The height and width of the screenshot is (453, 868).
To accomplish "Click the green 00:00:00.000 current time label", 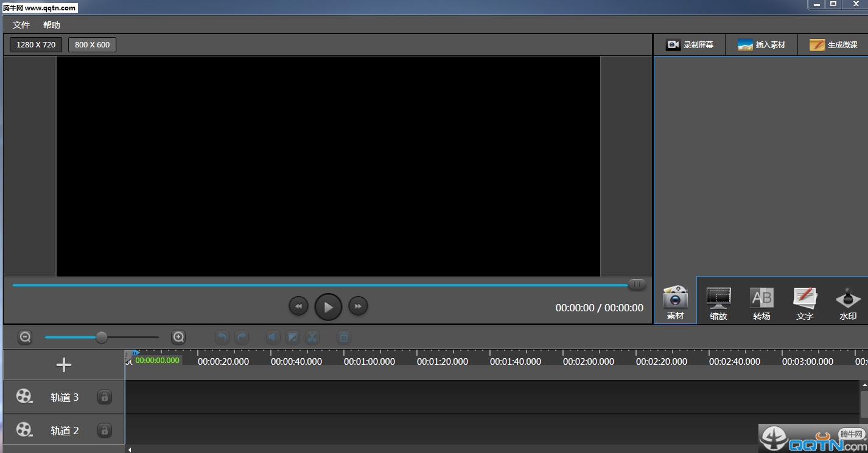I will pos(157,361).
